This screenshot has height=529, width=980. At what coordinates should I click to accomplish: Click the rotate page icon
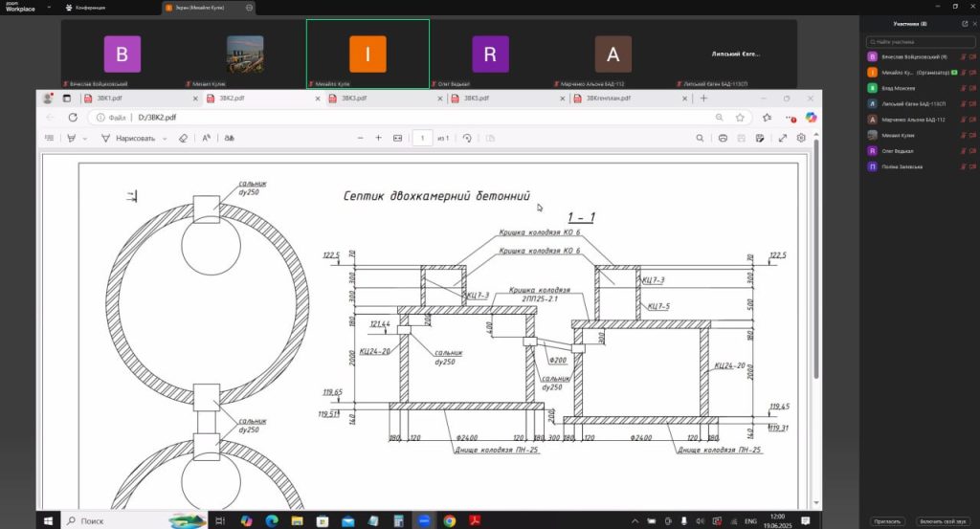point(467,138)
